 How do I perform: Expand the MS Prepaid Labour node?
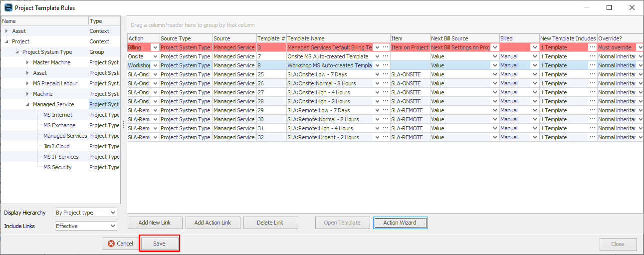(x=27, y=83)
